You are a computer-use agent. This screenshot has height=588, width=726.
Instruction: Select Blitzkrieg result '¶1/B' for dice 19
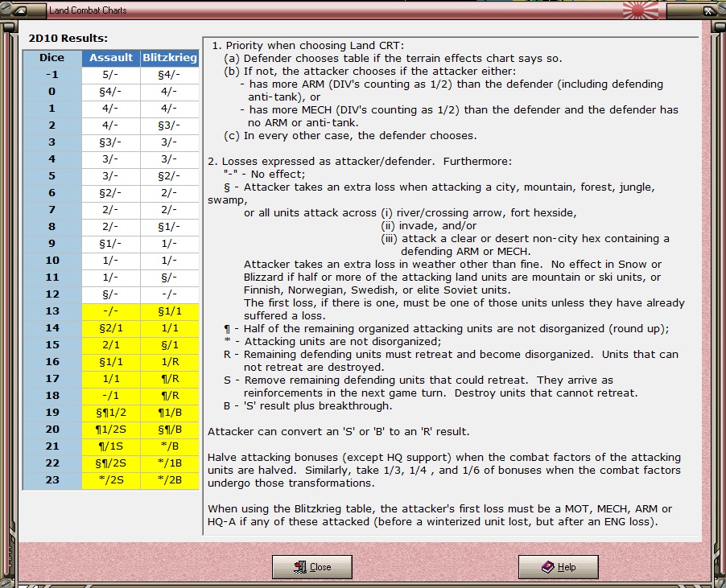tap(170, 413)
